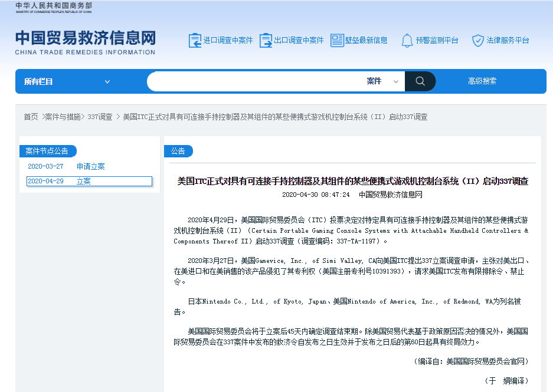Image resolution: width=553 pixels, height=392 pixels.
Task: Click chevron next to 所有栏目
Action: click(x=107, y=82)
